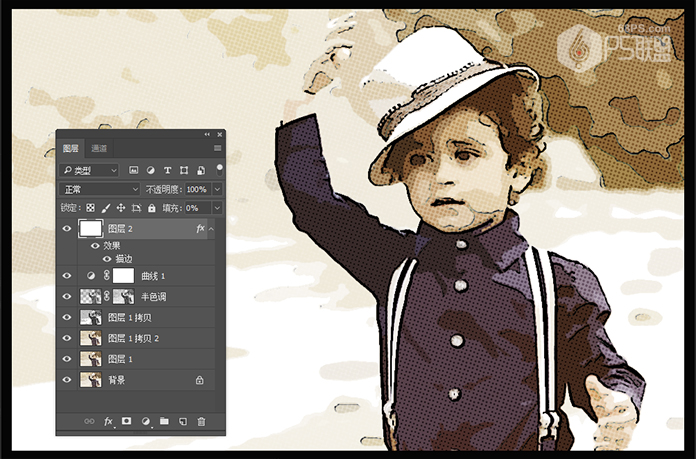Screen dimensions: 696x459
Task: Click the 效果 effects label
Action: (112, 245)
